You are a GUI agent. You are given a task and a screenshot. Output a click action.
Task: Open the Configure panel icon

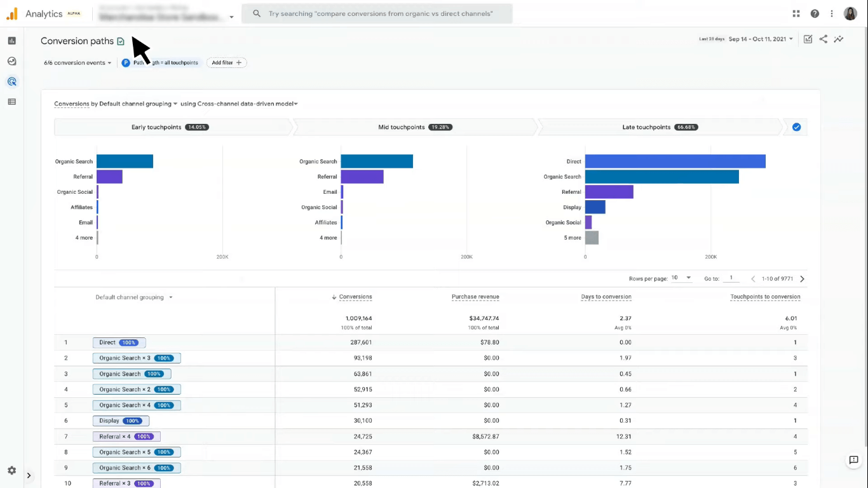click(11, 102)
